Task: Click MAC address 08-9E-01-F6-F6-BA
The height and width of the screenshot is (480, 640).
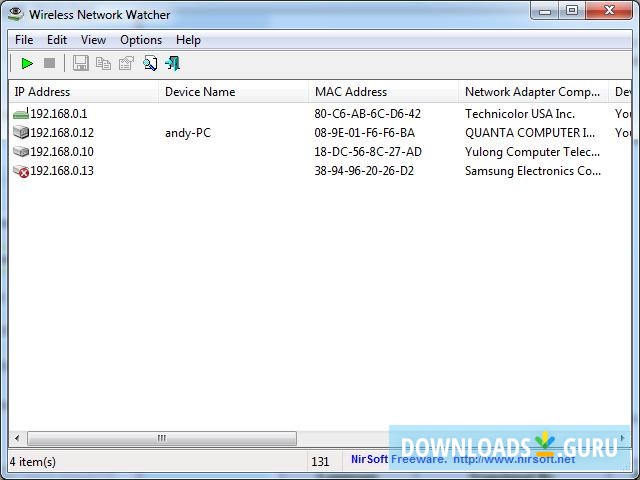Action: (364, 133)
